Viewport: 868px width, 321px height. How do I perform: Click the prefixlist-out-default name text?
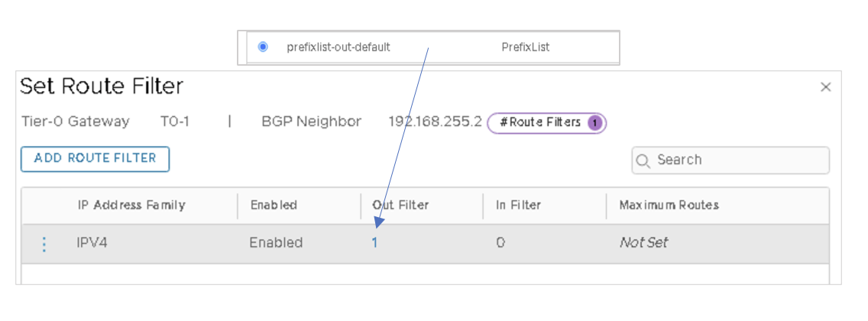click(338, 47)
